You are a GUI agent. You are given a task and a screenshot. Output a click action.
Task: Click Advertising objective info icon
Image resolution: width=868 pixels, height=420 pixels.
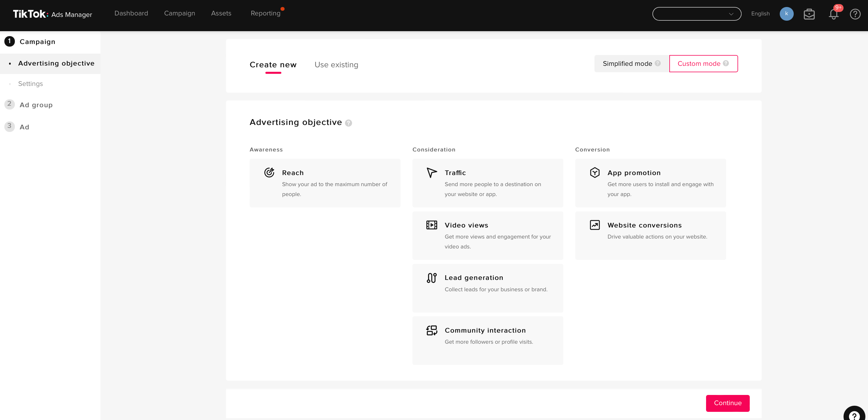click(x=348, y=123)
